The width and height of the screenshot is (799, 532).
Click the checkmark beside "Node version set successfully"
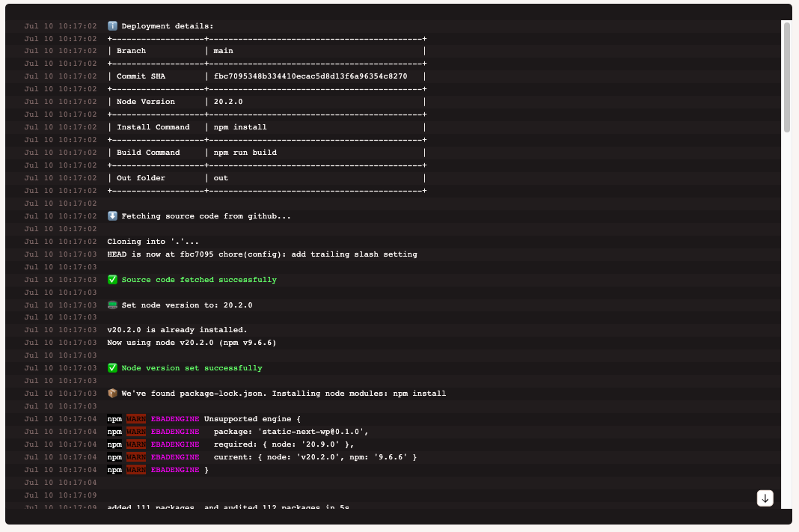111,367
